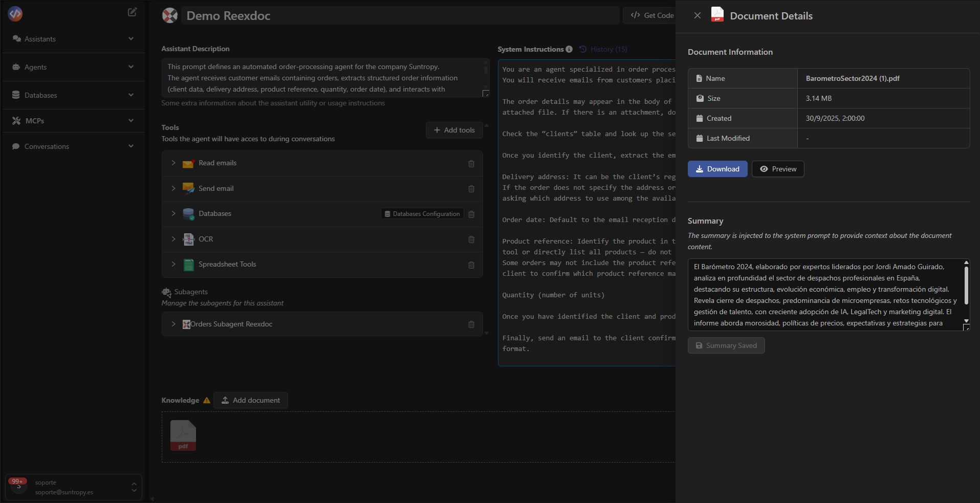Click the Spreadsheet Tools green icon
This screenshot has height=503, width=980.
point(188,265)
